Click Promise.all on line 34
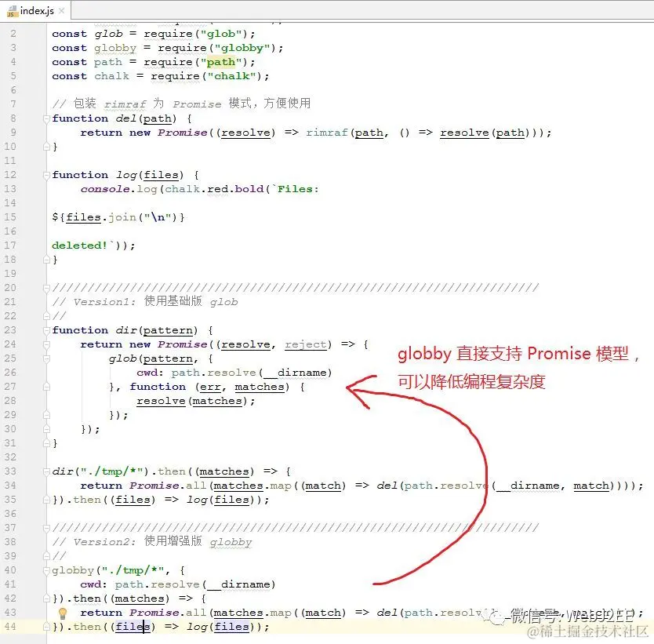 click(x=168, y=486)
